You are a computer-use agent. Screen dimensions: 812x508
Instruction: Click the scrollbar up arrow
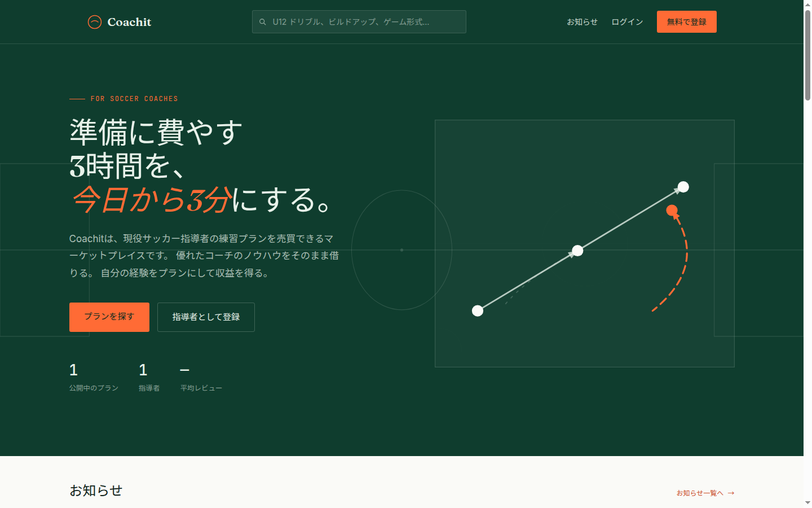(807, 4)
